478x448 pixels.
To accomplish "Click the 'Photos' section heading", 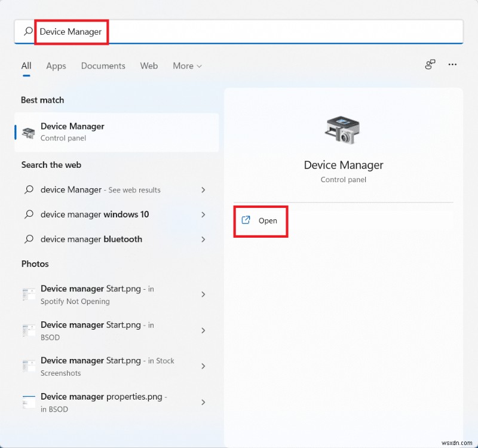I will pyautogui.click(x=35, y=263).
